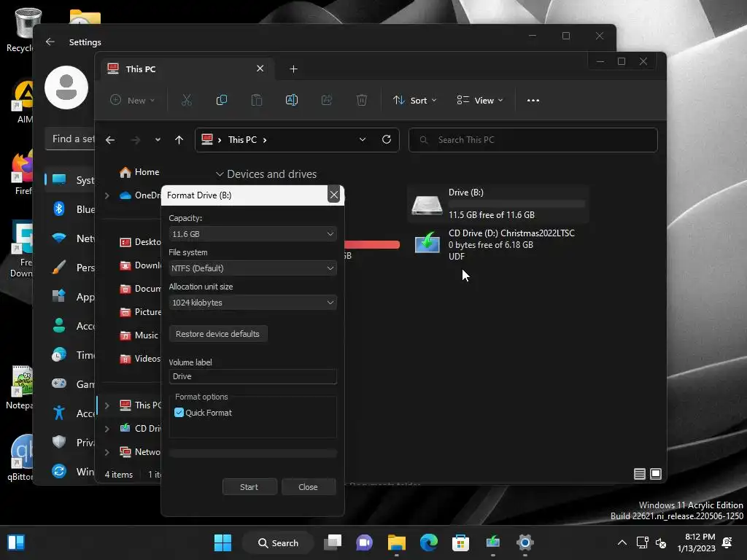Click the Copy icon in Explorer toolbar
The image size is (747, 560).
pos(222,100)
